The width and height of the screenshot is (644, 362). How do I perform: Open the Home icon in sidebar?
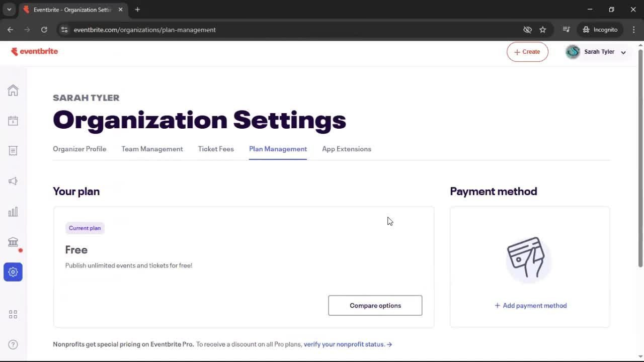coord(13,90)
